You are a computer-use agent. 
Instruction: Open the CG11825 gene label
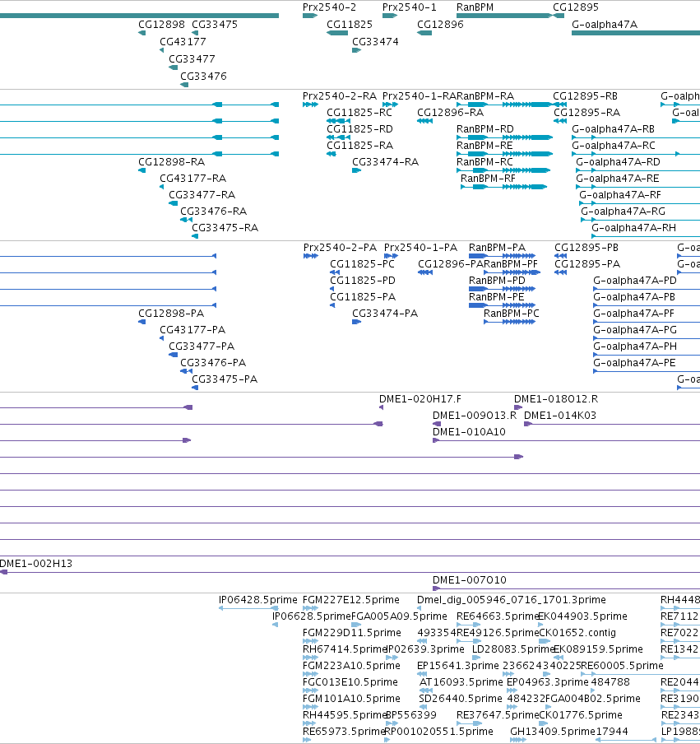(x=350, y=25)
